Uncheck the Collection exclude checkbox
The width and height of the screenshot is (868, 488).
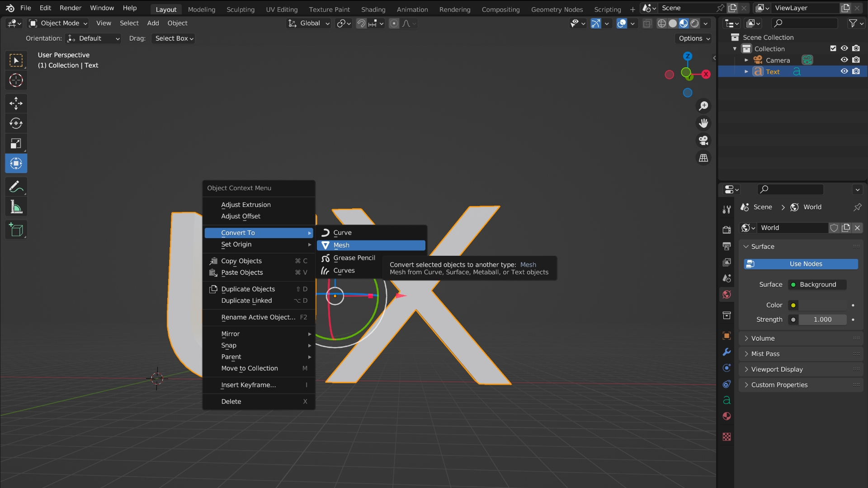point(833,48)
